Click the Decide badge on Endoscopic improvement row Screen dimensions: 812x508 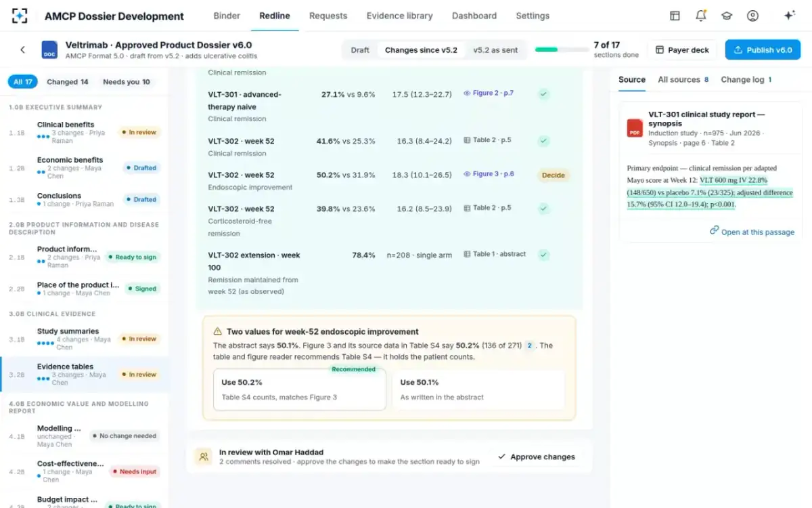click(554, 175)
